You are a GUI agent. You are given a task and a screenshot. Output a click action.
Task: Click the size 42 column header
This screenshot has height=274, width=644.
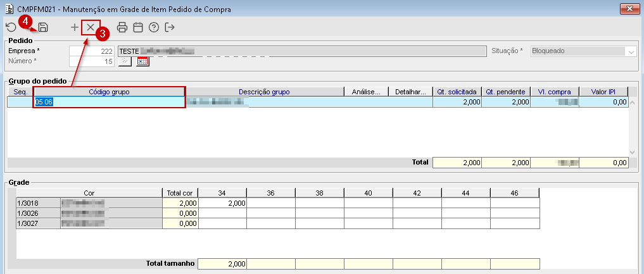(417, 193)
